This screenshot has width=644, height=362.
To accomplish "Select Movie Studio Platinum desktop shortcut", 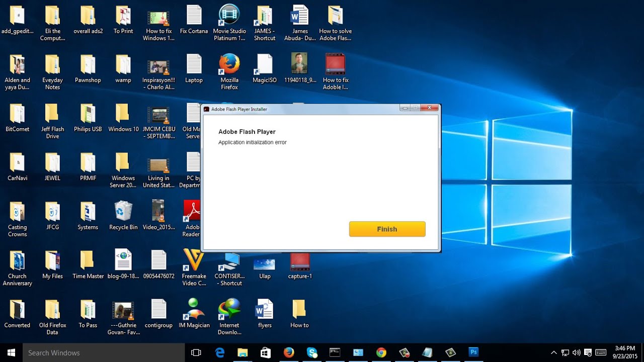I will [229, 23].
